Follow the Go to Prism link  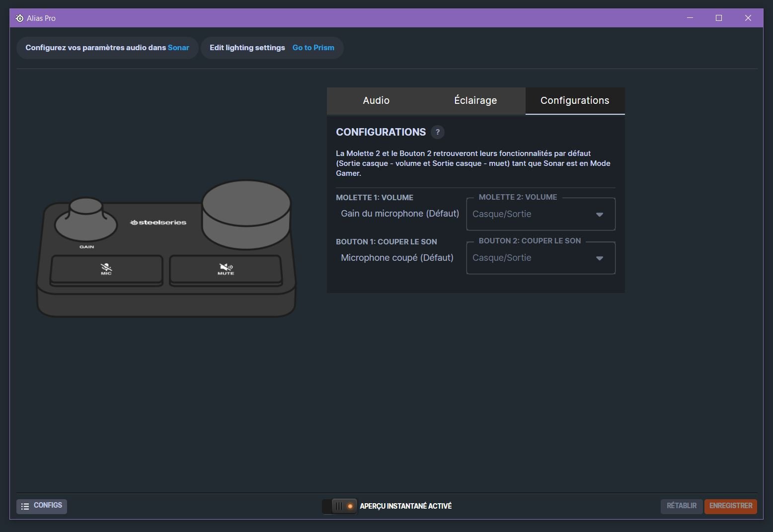point(313,48)
